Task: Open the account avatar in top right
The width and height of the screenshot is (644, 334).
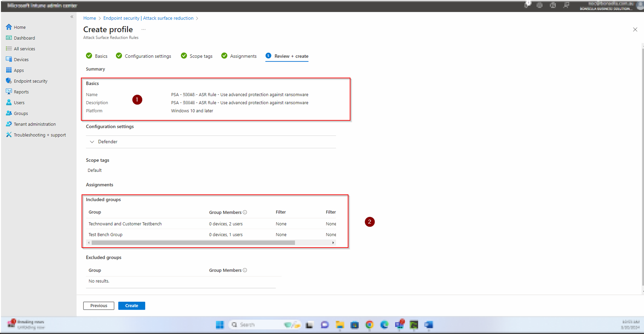Action: pos(640,6)
